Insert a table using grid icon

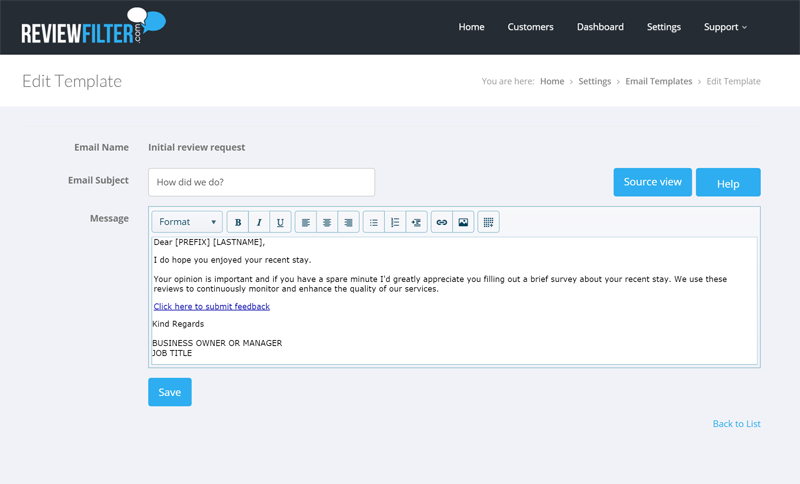pos(488,222)
